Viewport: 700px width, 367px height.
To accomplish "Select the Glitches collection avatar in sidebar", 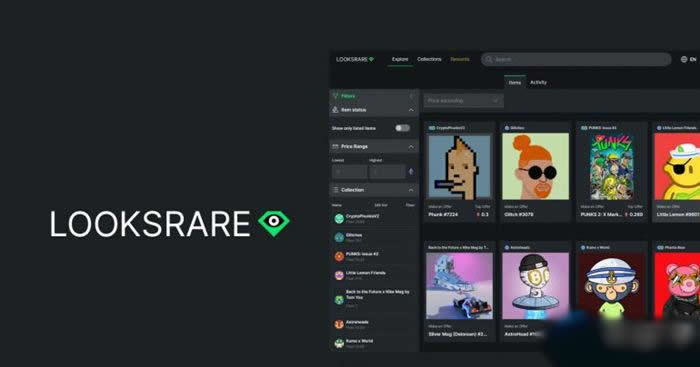I will point(339,237).
